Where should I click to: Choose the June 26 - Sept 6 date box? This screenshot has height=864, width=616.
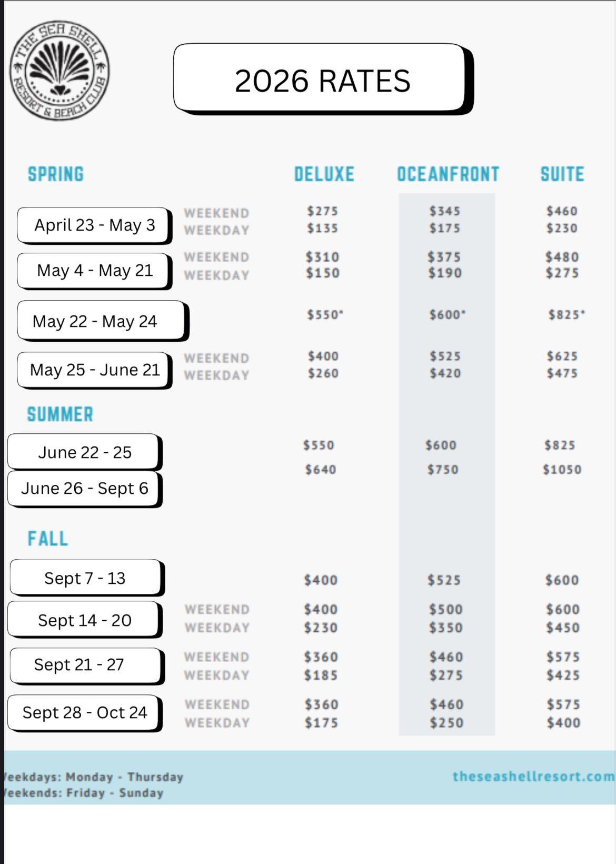tap(85, 489)
